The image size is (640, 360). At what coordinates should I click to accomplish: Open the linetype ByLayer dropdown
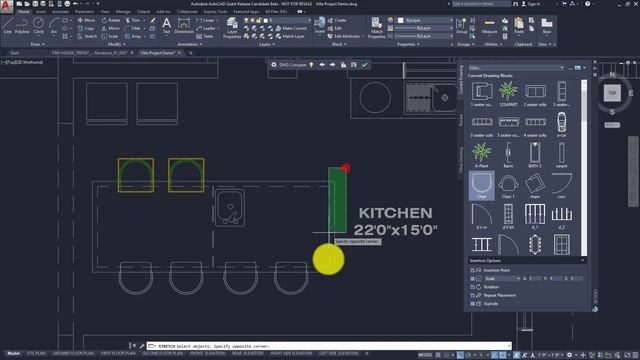[424, 36]
